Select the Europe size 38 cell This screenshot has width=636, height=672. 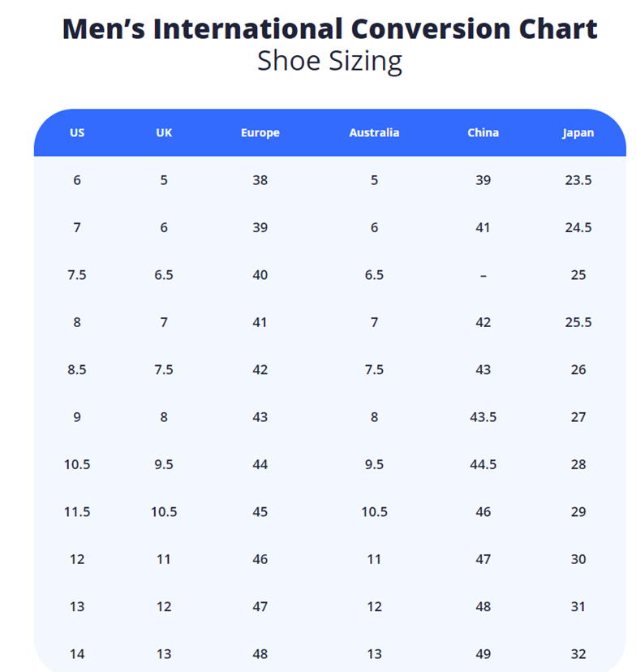[260, 180]
